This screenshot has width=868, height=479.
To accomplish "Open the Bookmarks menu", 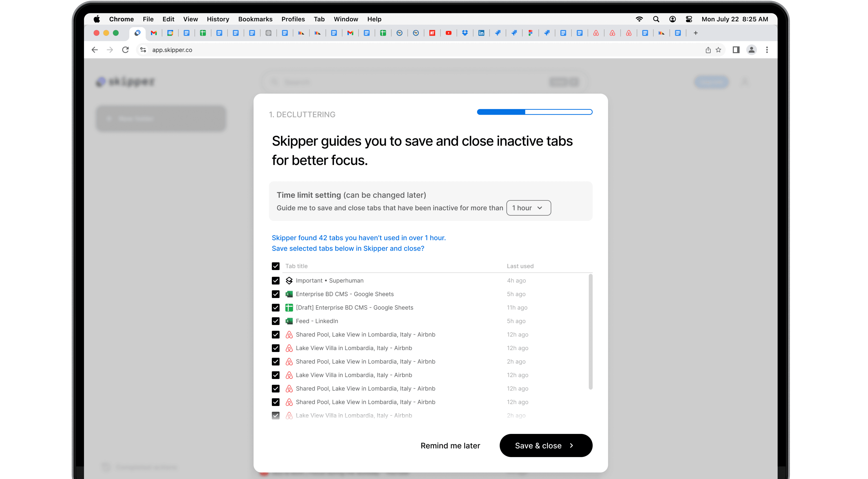I will tap(255, 19).
